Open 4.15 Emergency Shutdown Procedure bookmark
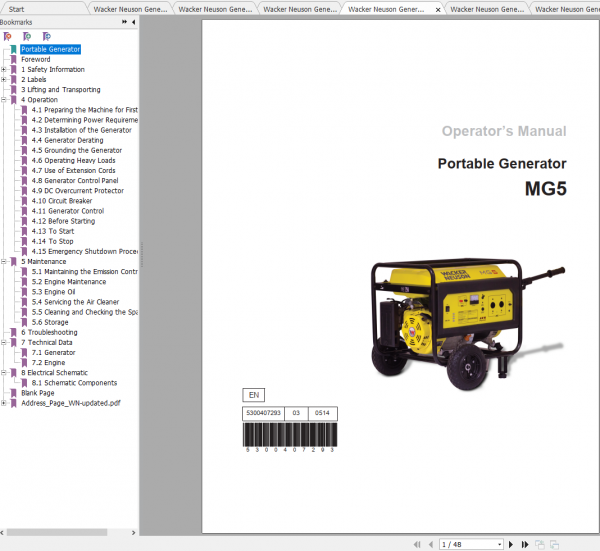 [85, 251]
